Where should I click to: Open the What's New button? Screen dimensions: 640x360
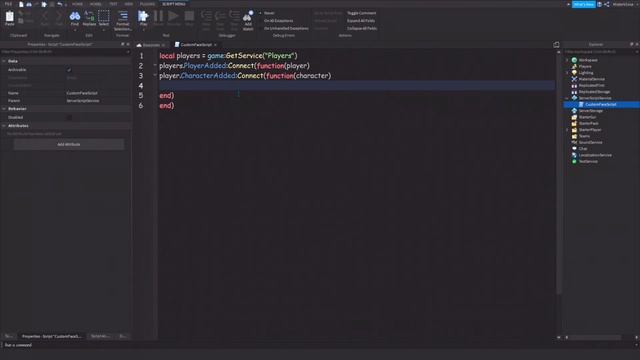pyautogui.click(x=583, y=4)
